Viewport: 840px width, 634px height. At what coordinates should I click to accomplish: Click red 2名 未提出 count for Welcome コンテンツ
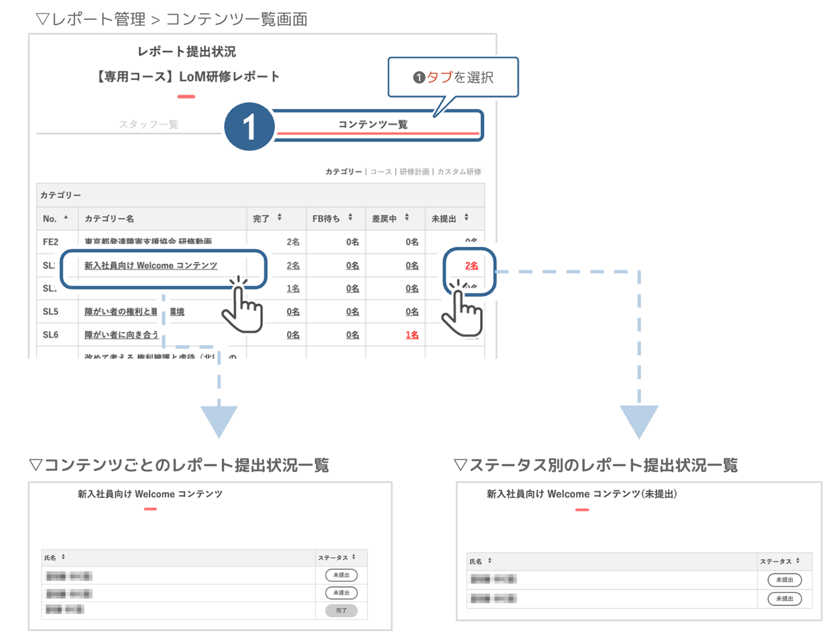click(x=472, y=265)
